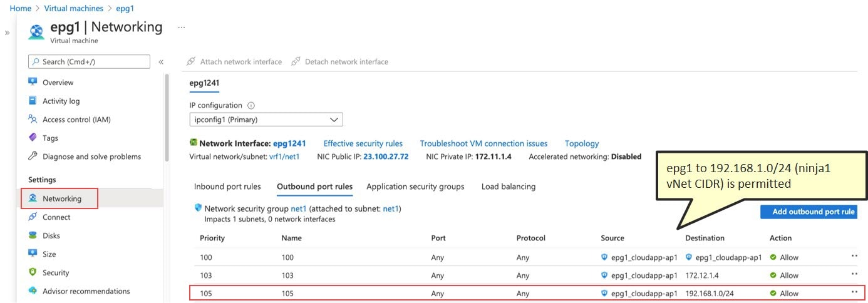The width and height of the screenshot is (868, 303).
Task: Click the network interface icon beside epg1241
Action: tap(194, 143)
